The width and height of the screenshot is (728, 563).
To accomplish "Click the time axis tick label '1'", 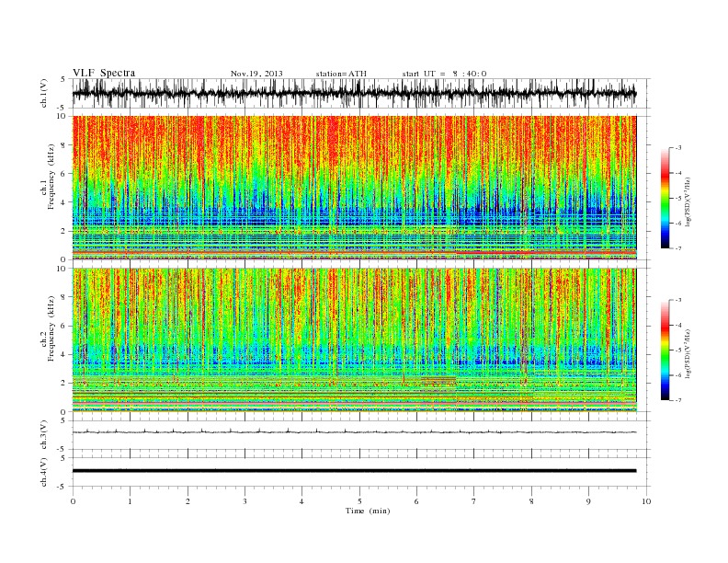I will click(130, 501).
